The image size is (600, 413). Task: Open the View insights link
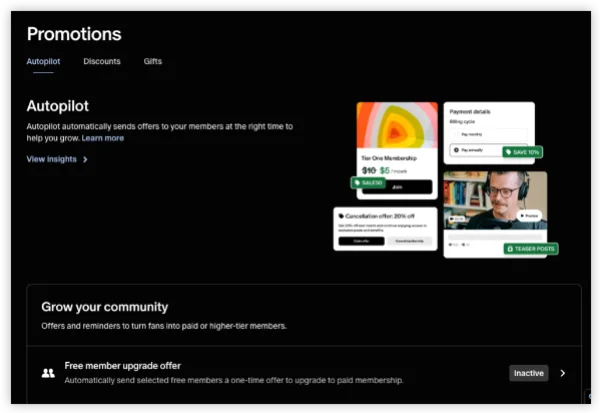pyautogui.click(x=52, y=159)
